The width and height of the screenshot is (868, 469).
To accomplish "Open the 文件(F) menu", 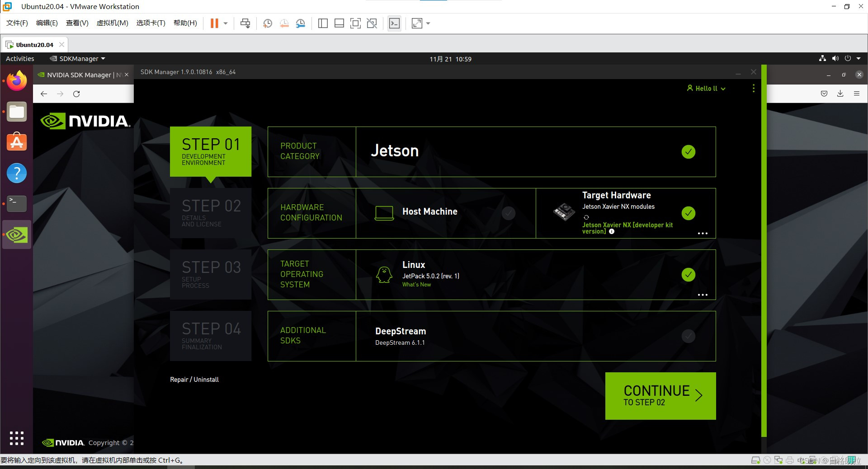I will 17,23.
